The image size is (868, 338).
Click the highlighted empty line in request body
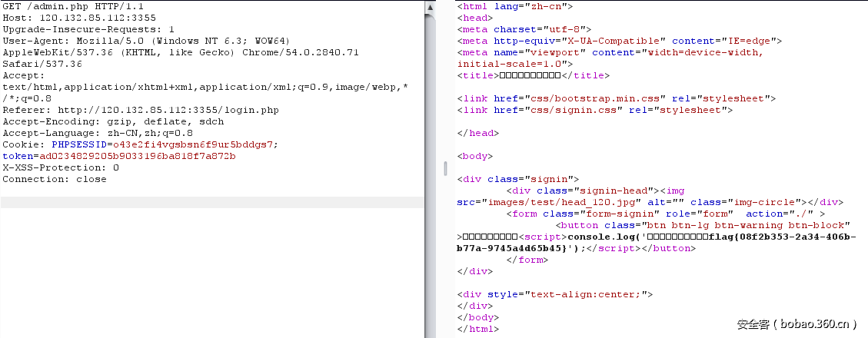tap(211, 202)
